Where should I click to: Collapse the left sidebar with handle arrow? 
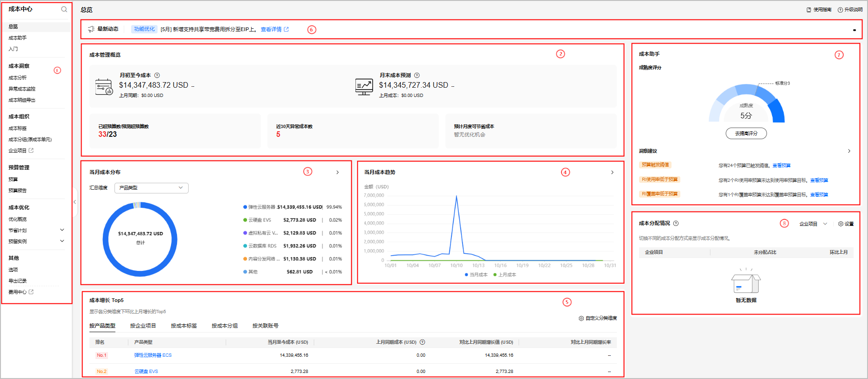[x=75, y=202]
